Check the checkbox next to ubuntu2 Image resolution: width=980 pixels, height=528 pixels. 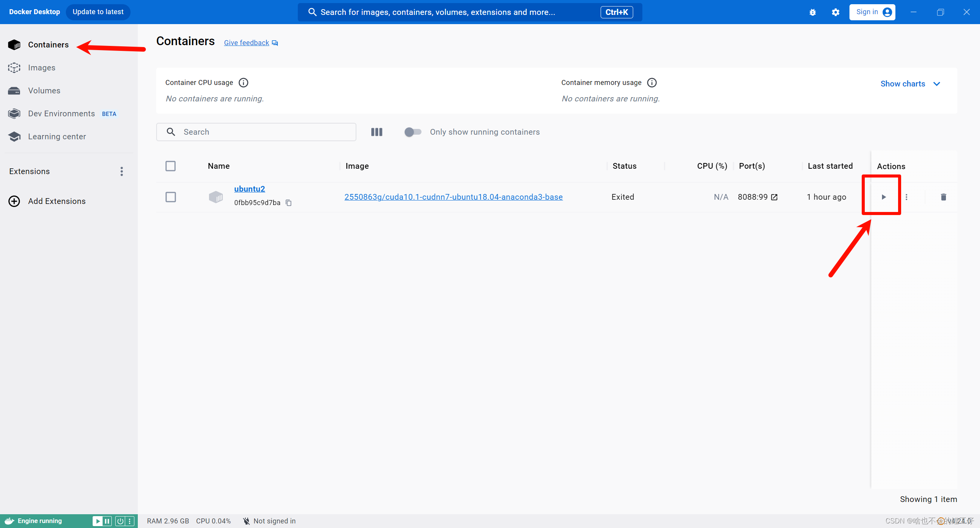(171, 197)
